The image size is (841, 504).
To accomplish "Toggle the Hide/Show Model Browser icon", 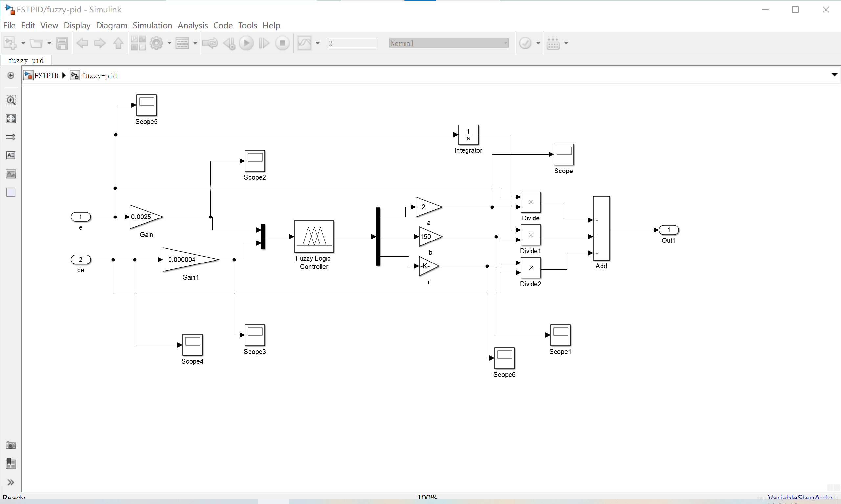I will [x=11, y=75].
